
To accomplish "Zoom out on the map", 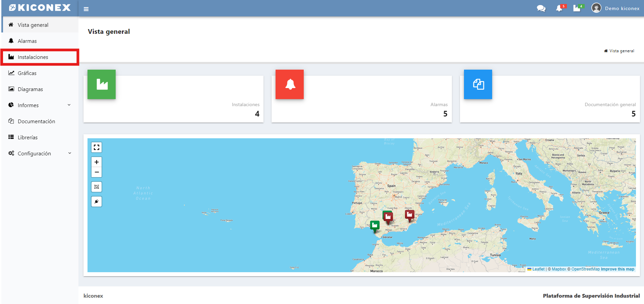I will [x=97, y=172].
